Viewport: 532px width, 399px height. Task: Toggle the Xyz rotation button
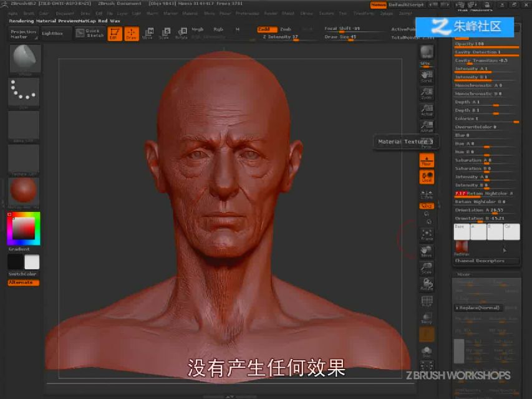[427, 206]
